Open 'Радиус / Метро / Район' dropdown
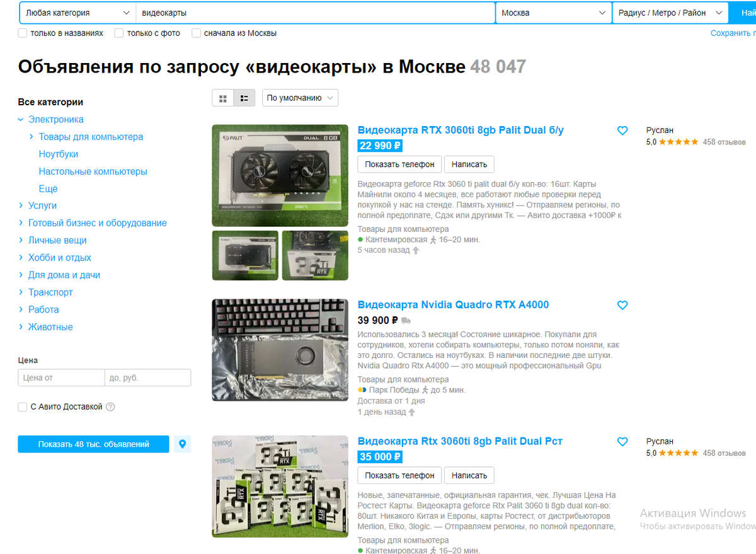The height and width of the screenshot is (554, 756). pos(670,13)
